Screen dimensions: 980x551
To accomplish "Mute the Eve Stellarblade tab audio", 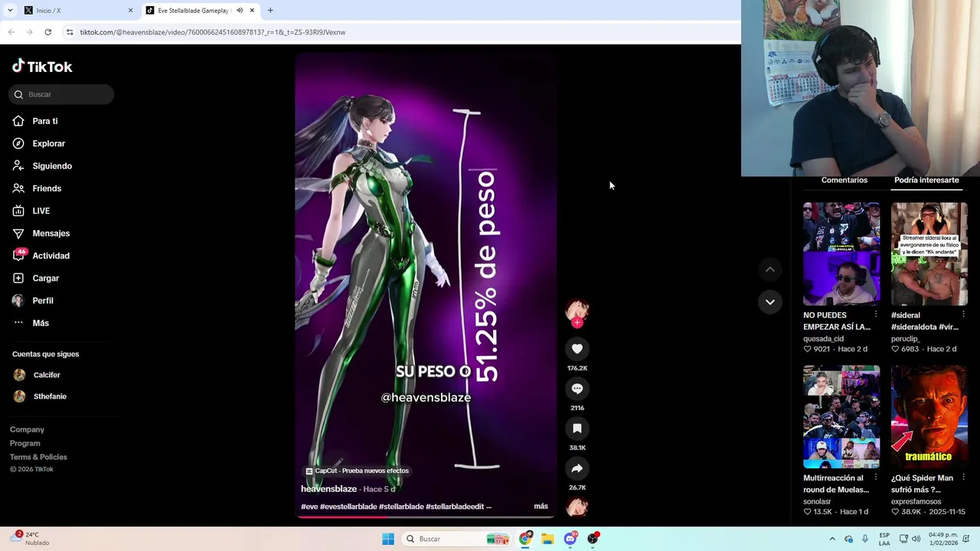I will pyautogui.click(x=240, y=11).
